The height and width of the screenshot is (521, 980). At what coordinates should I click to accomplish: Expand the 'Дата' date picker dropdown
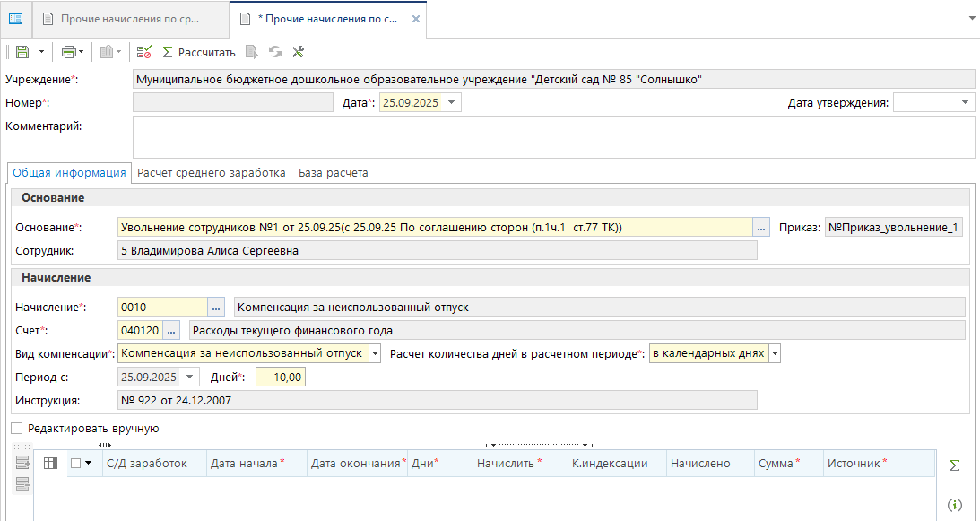452,102
